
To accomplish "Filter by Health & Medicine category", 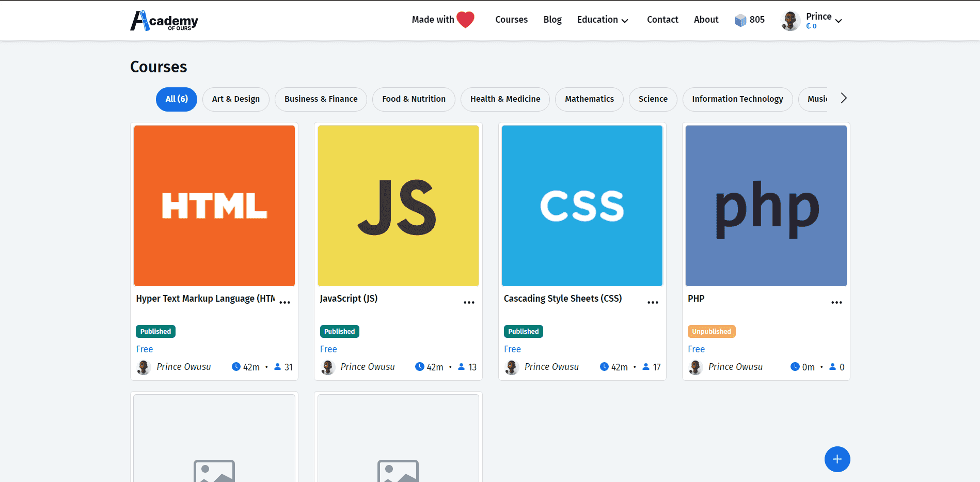I will click(x=505, y=99).
